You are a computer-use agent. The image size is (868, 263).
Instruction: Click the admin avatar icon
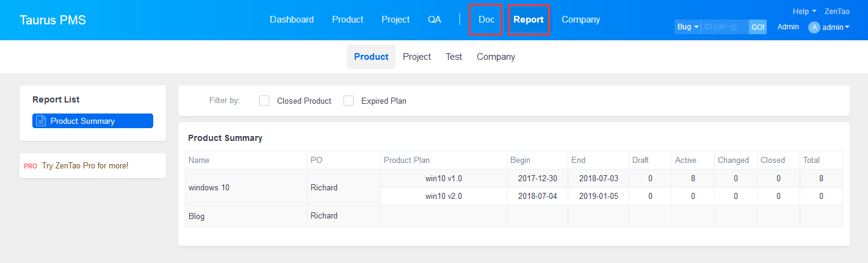coord(814,27)
